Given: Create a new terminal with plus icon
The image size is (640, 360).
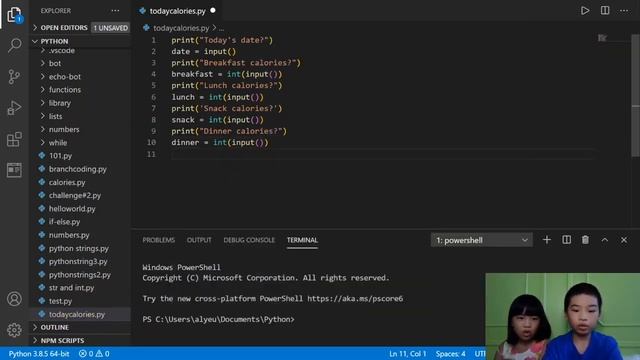Looking at the screenshot, I should coord(547,240).
